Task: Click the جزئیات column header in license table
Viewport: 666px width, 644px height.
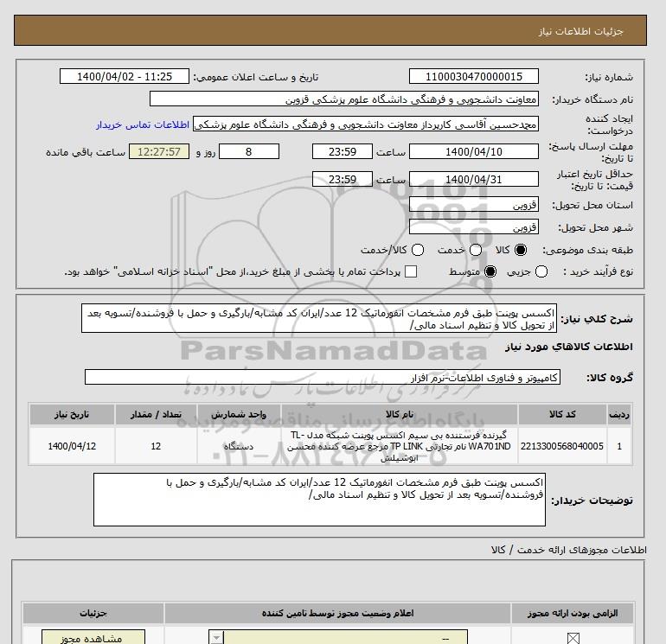Action: 93,613
